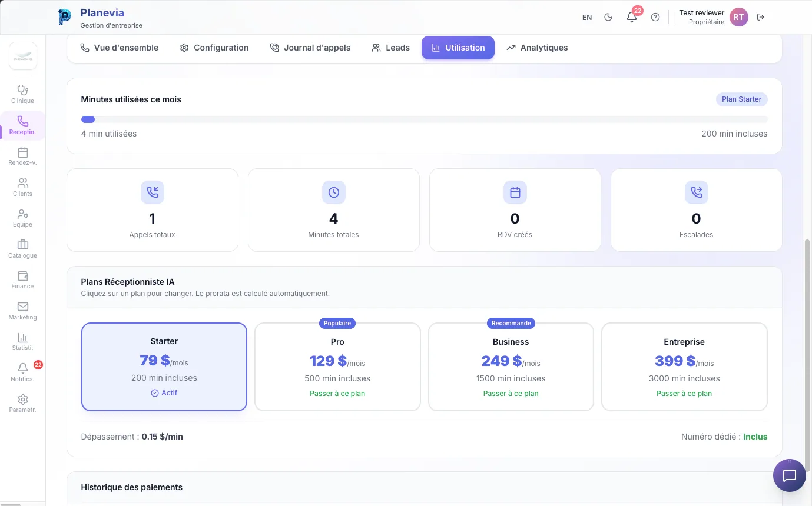The height and width of the screenshot is (506, 812).
Task: Open notifications bell in the top header
Action: pos(632,17)
